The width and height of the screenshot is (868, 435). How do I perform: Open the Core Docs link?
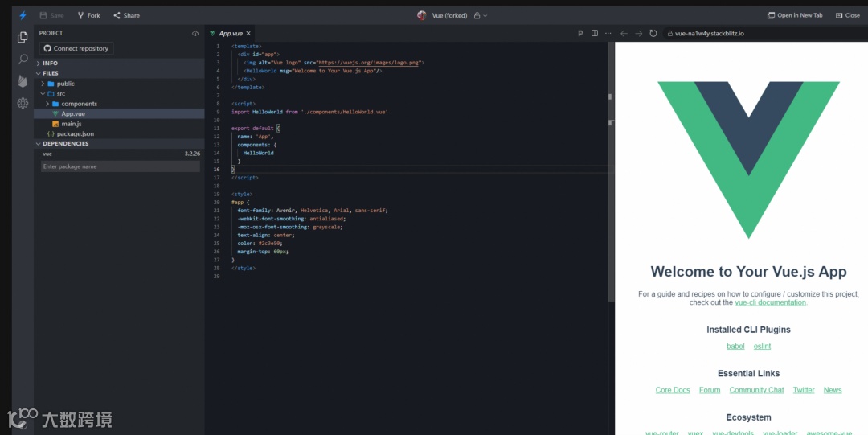point(673,390)
